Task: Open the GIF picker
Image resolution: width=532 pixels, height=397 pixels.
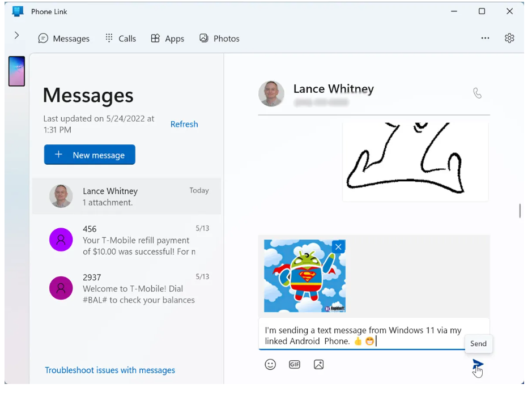Action: coord(295,365)
